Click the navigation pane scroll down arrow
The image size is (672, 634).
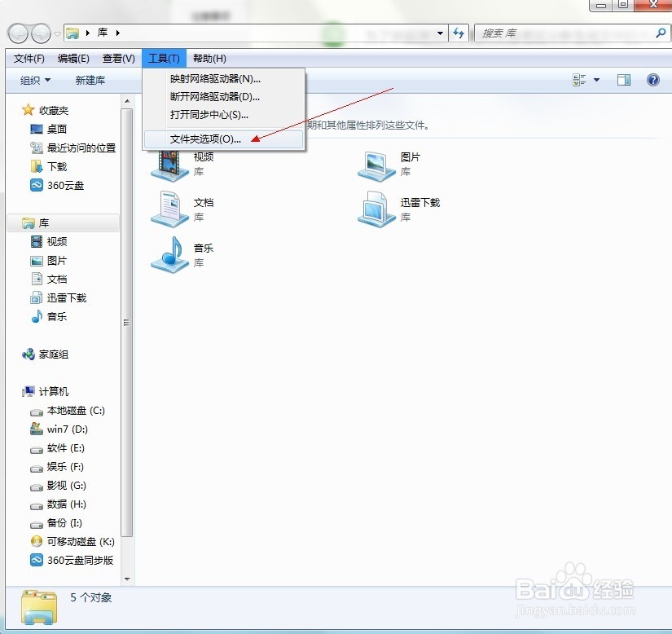click(x=127, y=579)
